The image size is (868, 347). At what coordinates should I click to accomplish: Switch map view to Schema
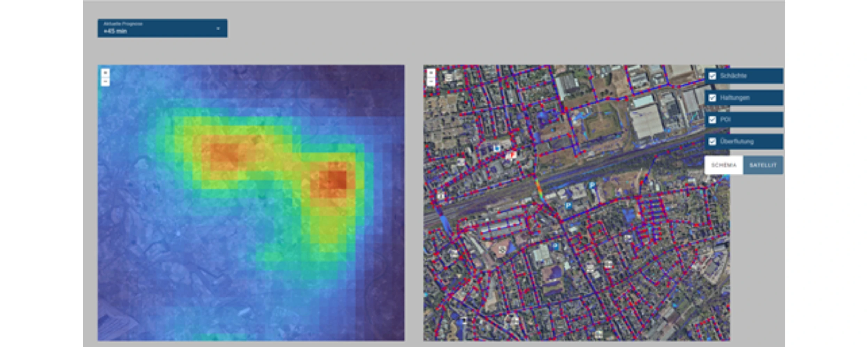pyautogui.click(x=723, y=165)
